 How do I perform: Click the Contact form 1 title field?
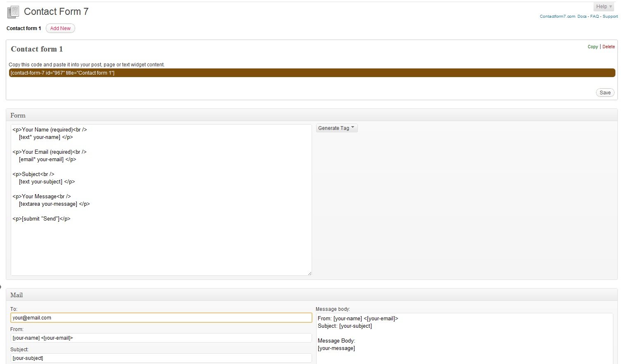coord(37,49)
